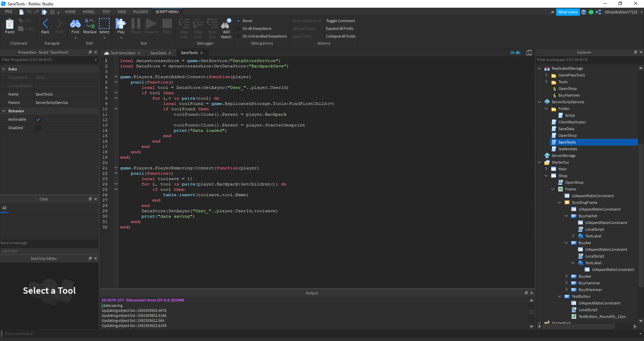Open the Filter Properties dropdown arrow

click(x=96, y=60)
